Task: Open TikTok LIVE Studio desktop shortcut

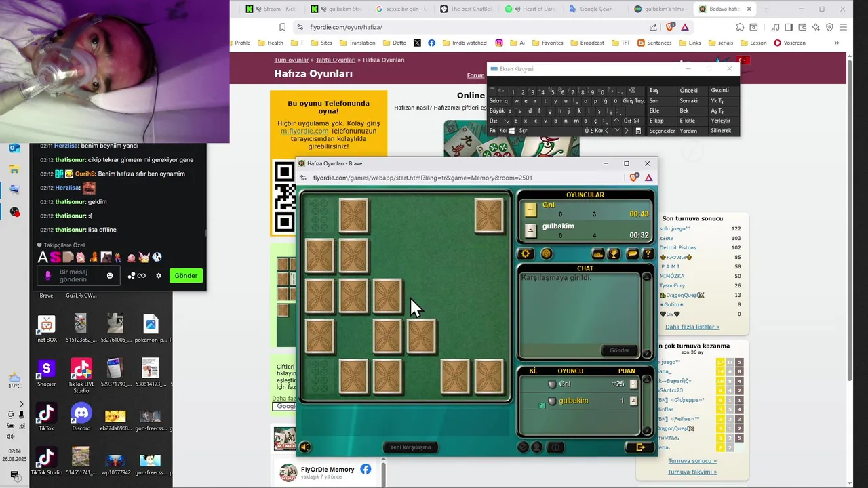Action: coord(81,376)
